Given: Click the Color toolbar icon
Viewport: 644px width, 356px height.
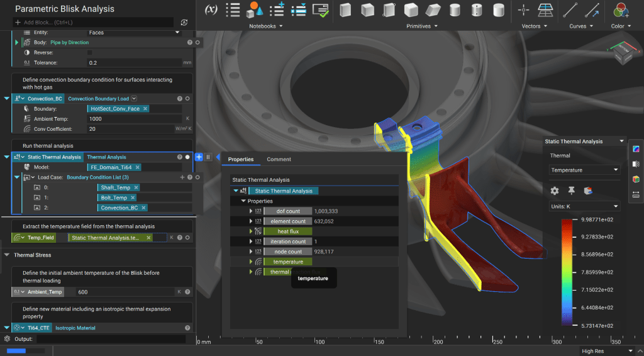Looking at the screenshot, I should (620, 11).
